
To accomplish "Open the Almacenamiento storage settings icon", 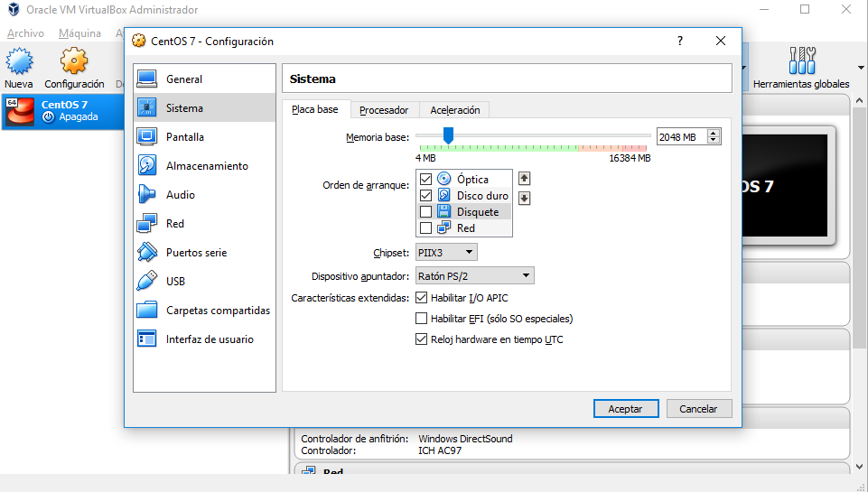I will click(147, 166).
